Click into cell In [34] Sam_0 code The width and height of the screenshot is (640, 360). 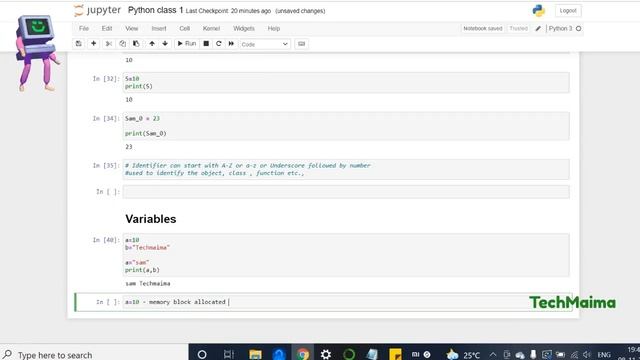pyautogui.click(x=346, y=126)
